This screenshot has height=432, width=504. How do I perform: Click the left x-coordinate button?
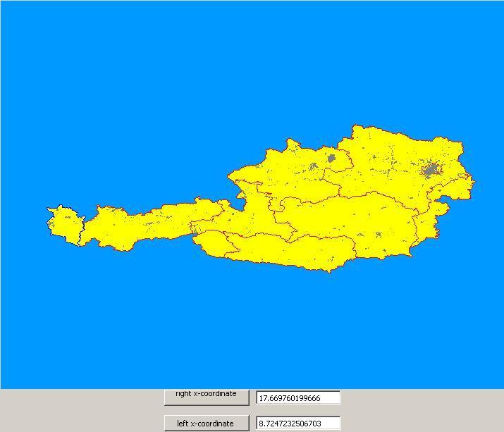click(207, 424)
